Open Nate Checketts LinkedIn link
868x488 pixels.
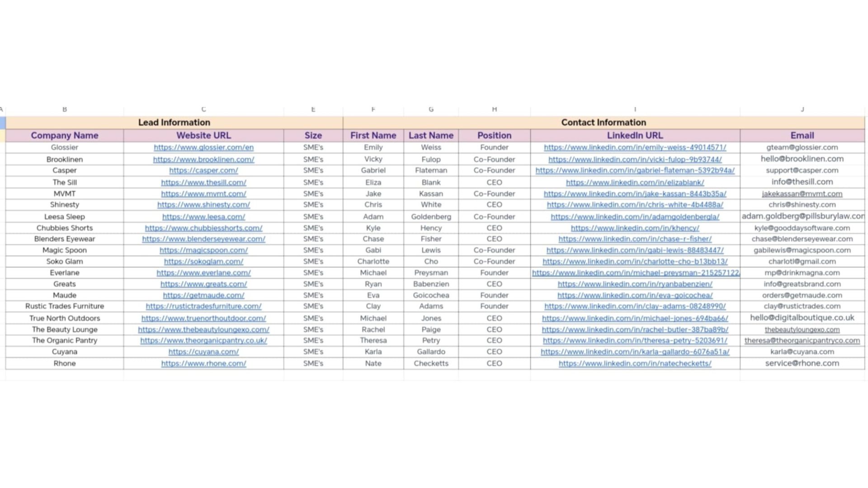click(x=635, y=363)
